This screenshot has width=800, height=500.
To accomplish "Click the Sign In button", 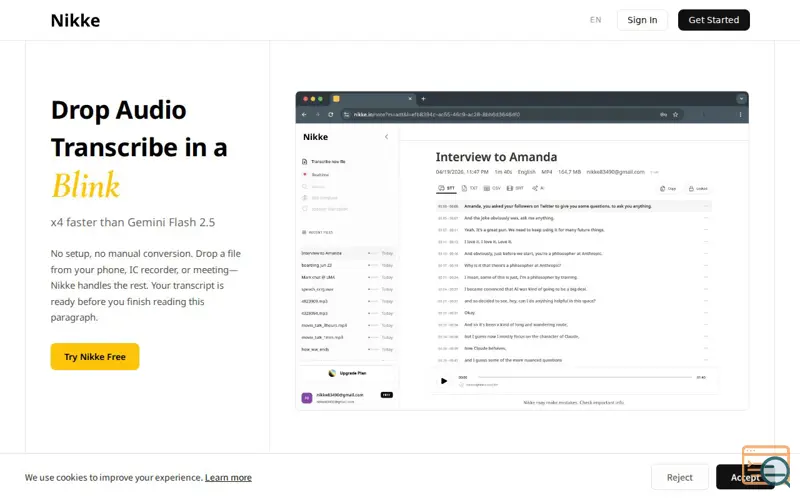I will coord(642,20).
